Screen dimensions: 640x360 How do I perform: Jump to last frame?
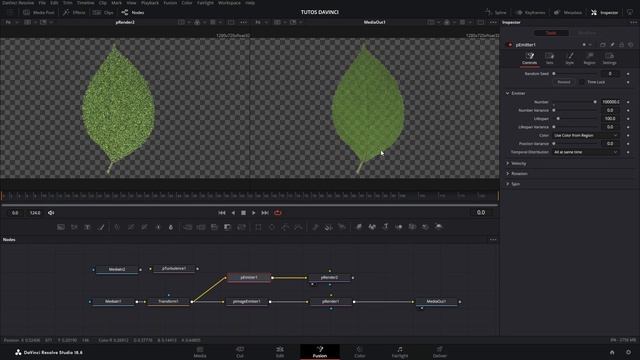[265, 213]
